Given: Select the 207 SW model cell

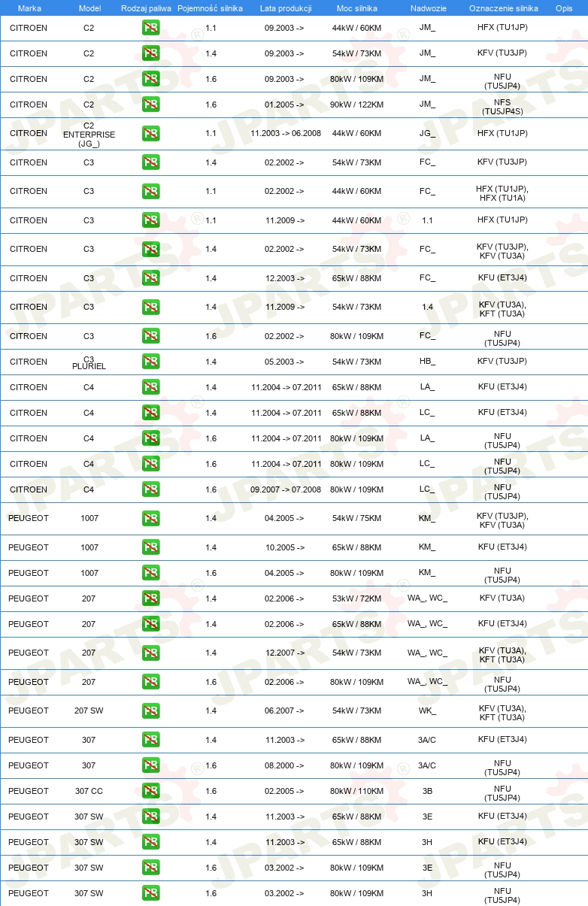Looking at the screenshot, I should 89,711.
